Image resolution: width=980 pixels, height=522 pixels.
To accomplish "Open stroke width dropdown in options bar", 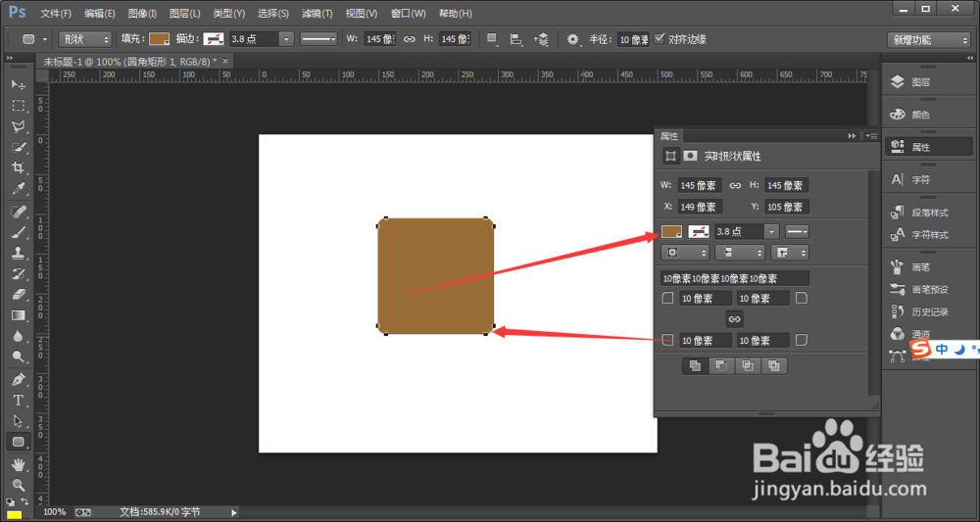I will (286, 39).
